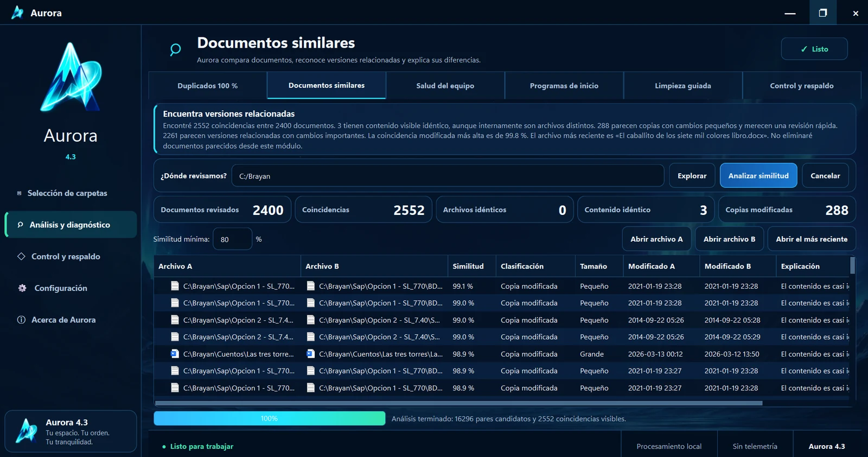Go to the Limpieza guiada tab
868x457 pixels.
click(683, 86)
